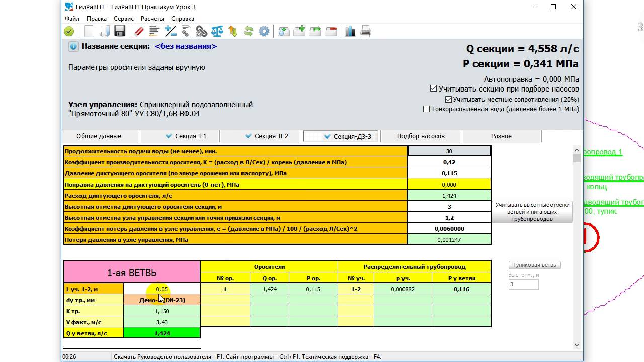Screen dimensions: 644x362
Task: Click V факт. value 3,43
Action: [162, 322]
